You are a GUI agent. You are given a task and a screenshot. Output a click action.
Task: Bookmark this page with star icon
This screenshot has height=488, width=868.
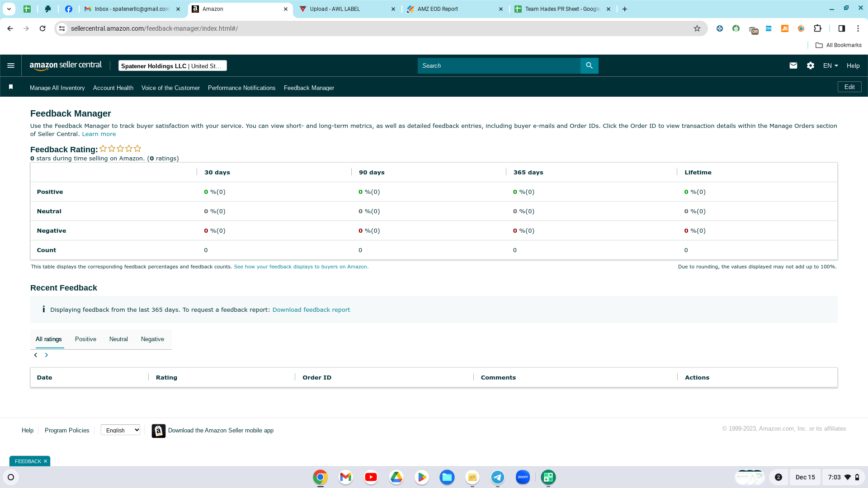tap(697, 28)
